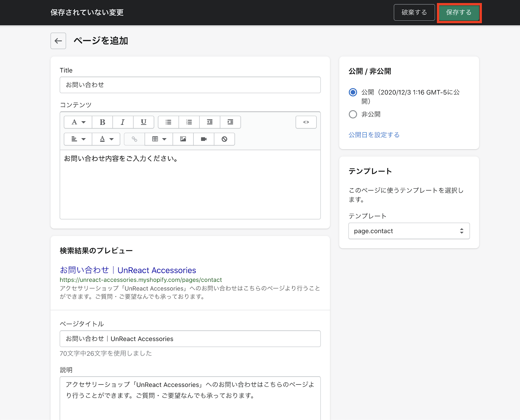Image resolution: width=520 pixels, height=420 pixels.
Task: Open the insert table dropdown
Action: (x=159, y=139)
